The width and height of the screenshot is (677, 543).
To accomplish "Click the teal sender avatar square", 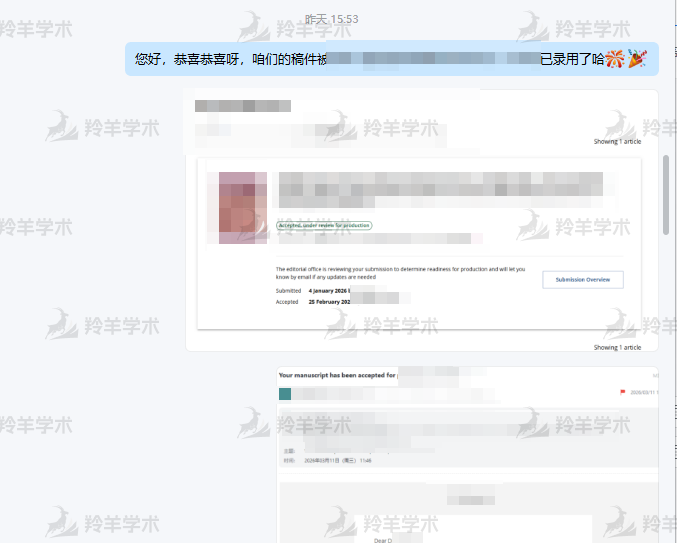I will (285, 394).
